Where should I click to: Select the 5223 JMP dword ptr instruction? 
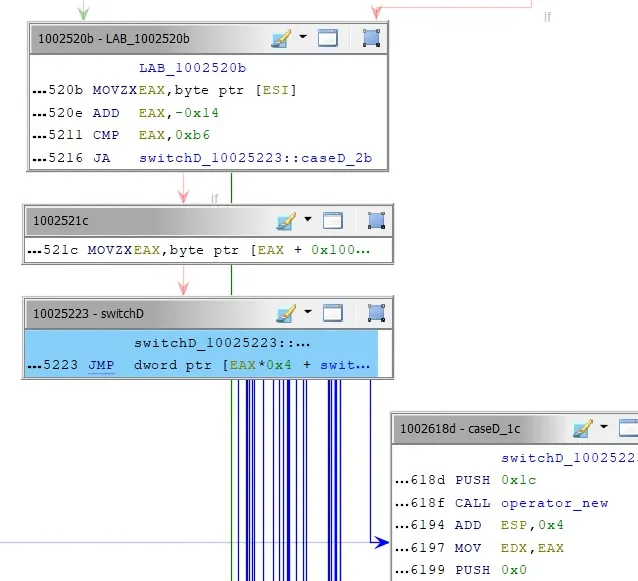pyautogui.click(x=199, y=365)
